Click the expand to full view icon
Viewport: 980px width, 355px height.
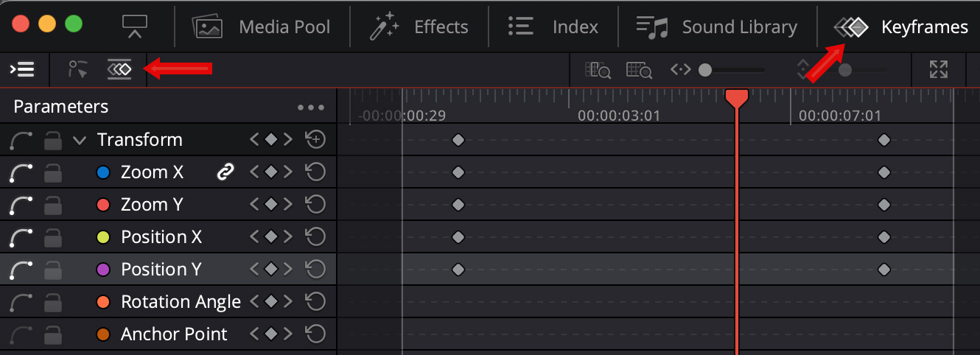coord(938,70)
